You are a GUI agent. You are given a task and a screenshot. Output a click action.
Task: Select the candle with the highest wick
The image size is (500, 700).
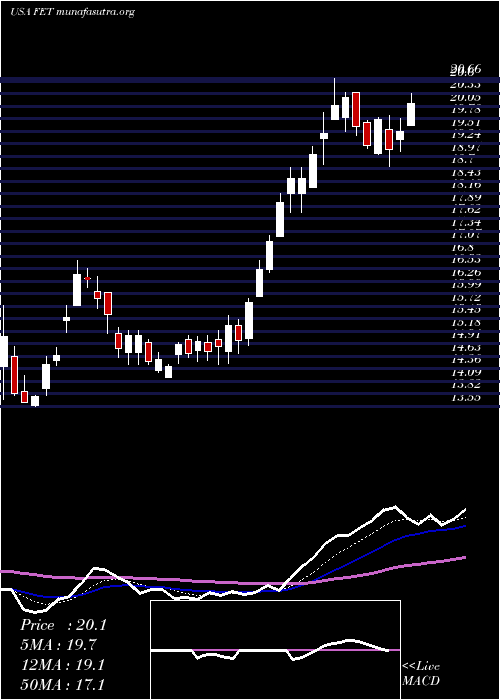point(335,112)
